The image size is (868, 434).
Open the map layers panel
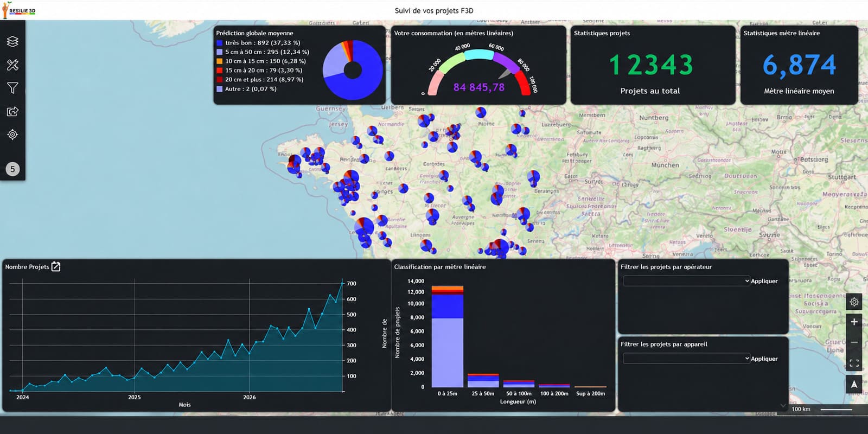12,41
